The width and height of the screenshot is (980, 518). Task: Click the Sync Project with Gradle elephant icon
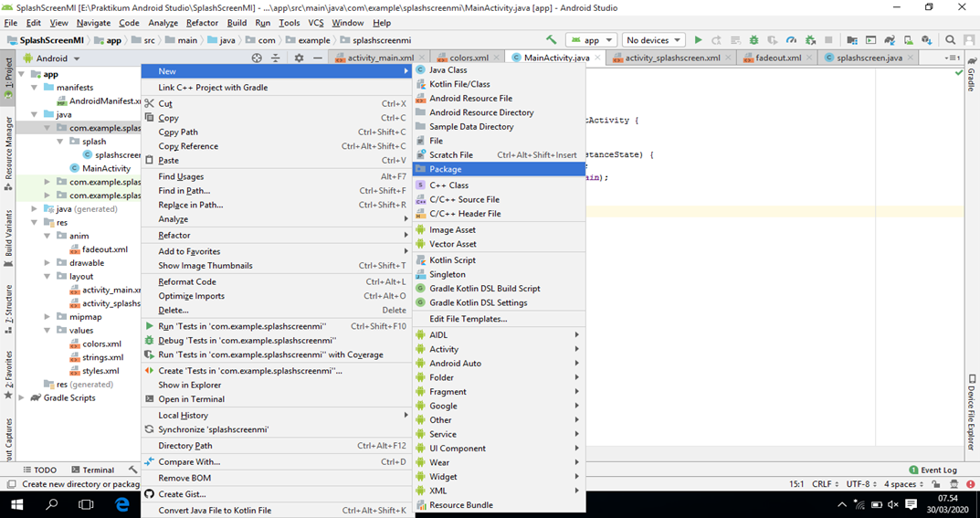pos(890,40)
